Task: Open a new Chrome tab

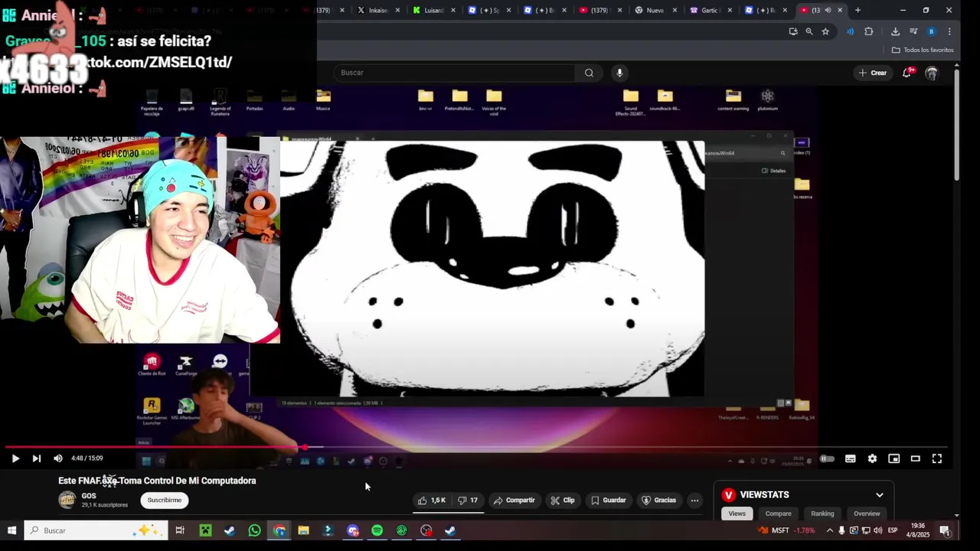Action: [857, 10]
